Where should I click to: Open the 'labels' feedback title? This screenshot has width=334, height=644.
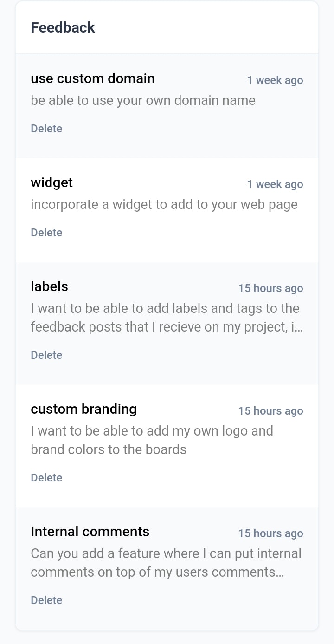[x=50, y=286]
